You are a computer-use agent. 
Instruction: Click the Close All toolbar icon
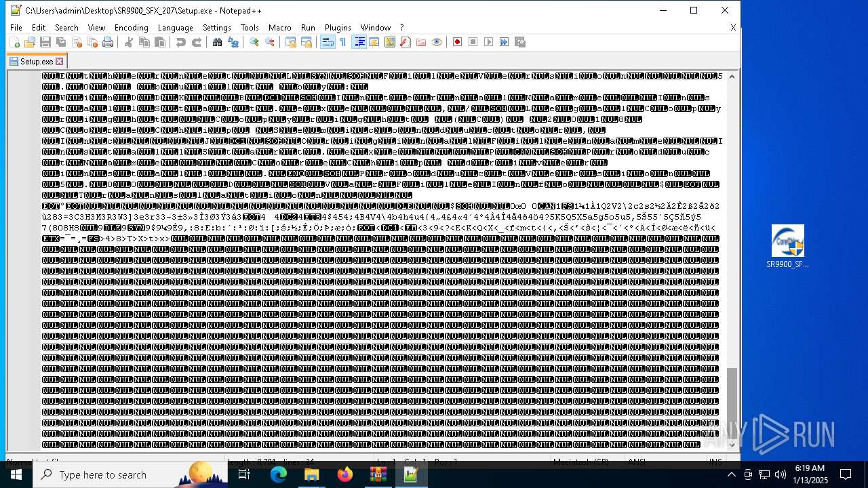pos(92,42)
